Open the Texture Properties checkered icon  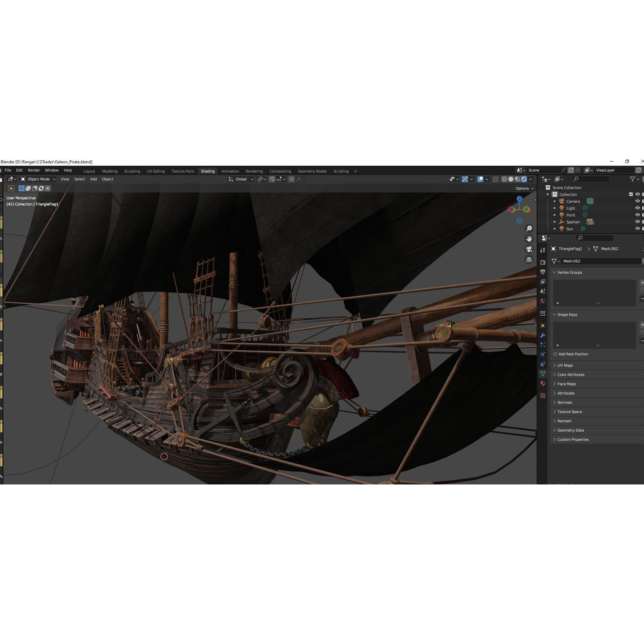543,396
